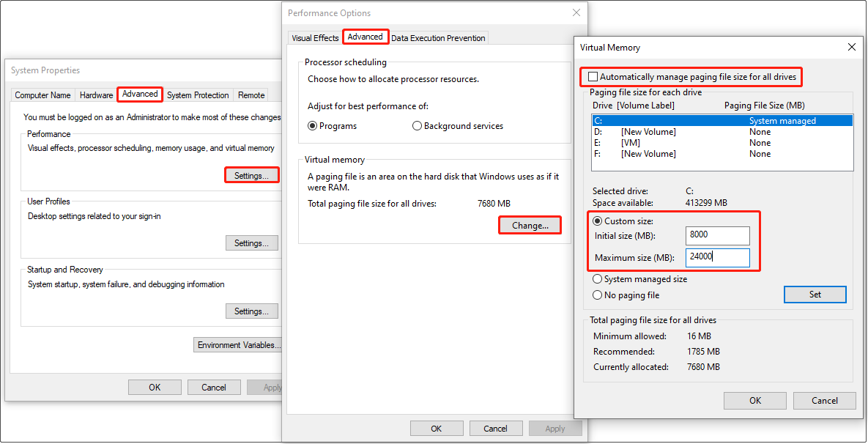Image resolution: width=868 pixels, height=444 pixels.
Task: Open Settings for User Profiles
Action: click(x=252, y=243)
